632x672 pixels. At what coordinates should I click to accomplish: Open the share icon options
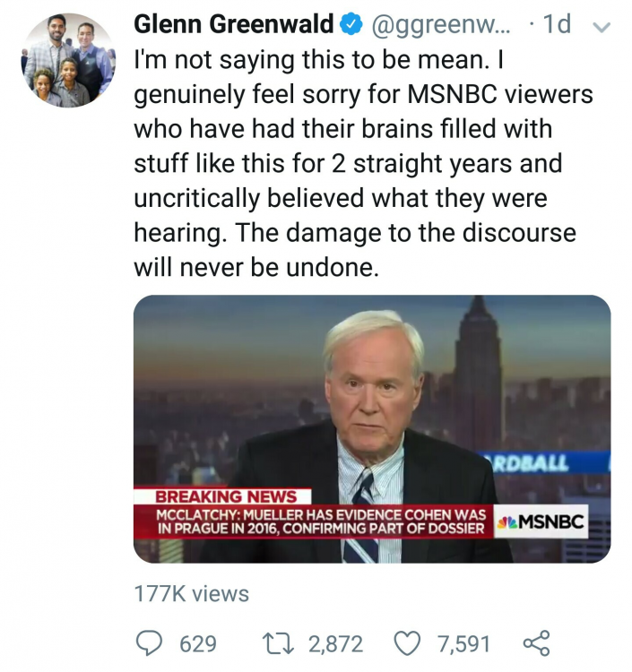coord(535,642)
